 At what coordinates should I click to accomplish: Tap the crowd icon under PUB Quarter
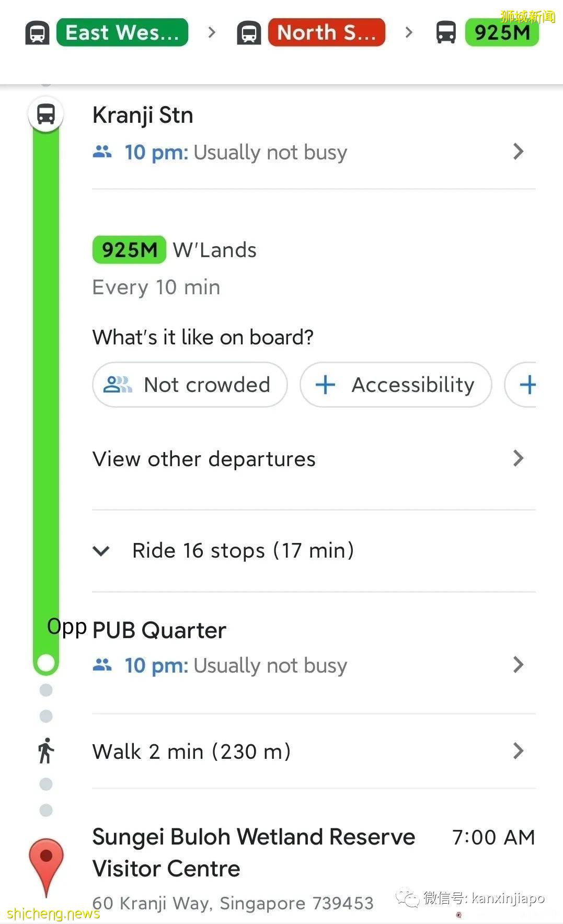102,665
